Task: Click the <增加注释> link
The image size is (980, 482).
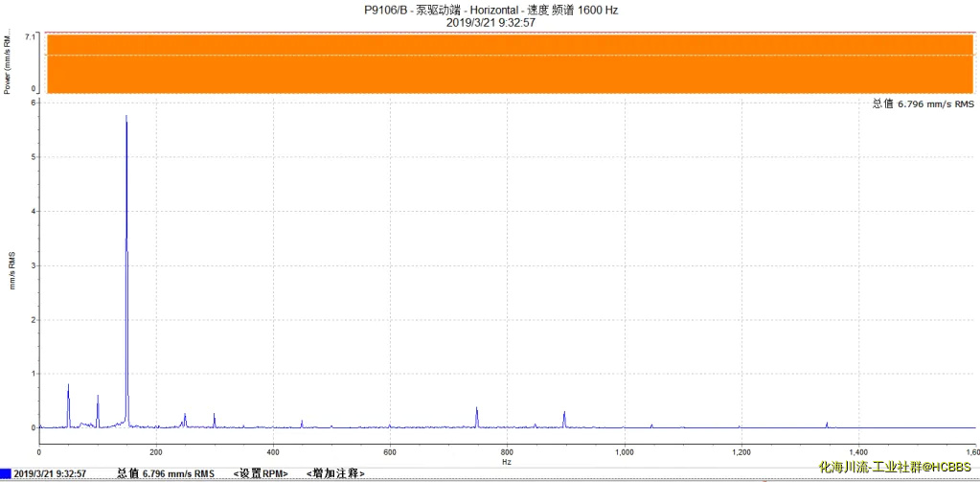Action: 335,474
